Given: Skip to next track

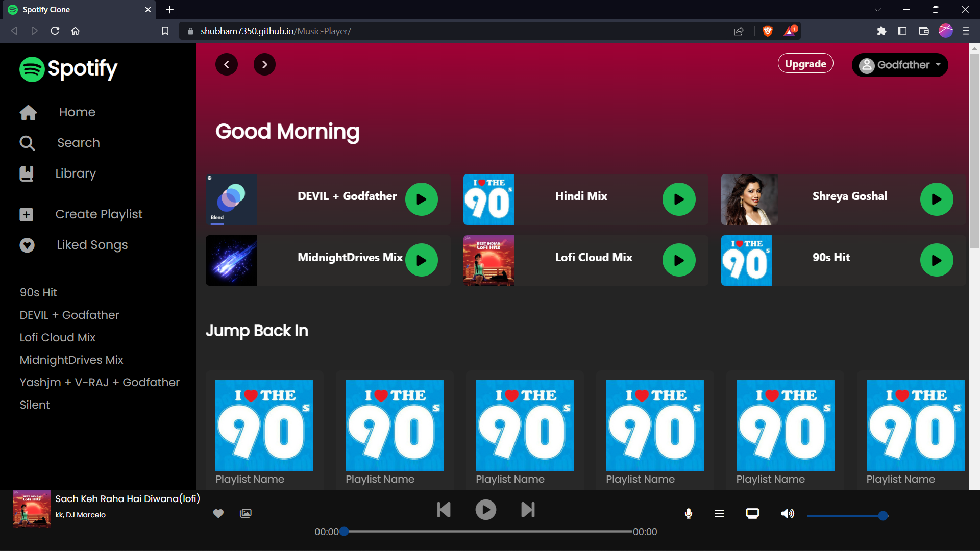Looking at the screenshot, I should tap(528, 510).
